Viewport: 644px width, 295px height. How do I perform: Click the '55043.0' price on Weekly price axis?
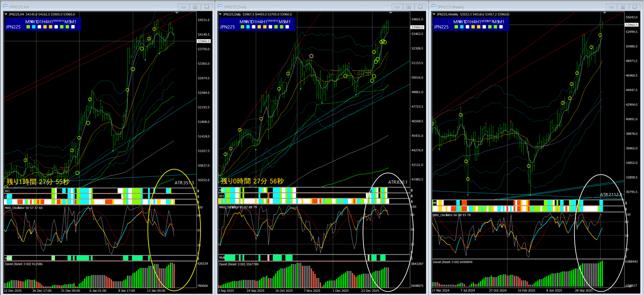coord(631,17)
